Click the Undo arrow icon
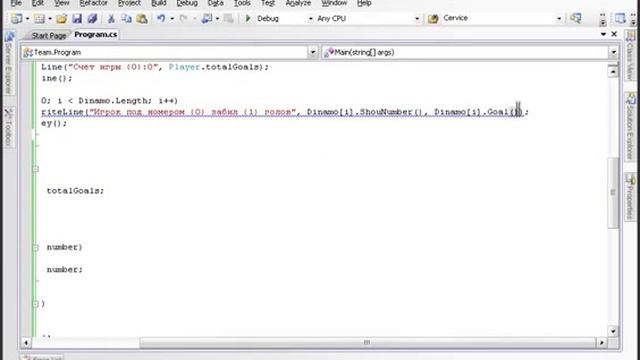Screen dimensions: 640x360 161,18
